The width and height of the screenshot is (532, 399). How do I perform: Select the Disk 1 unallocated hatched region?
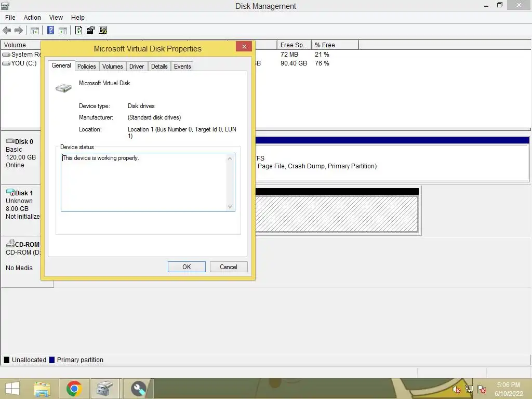(x=337, y=214)
